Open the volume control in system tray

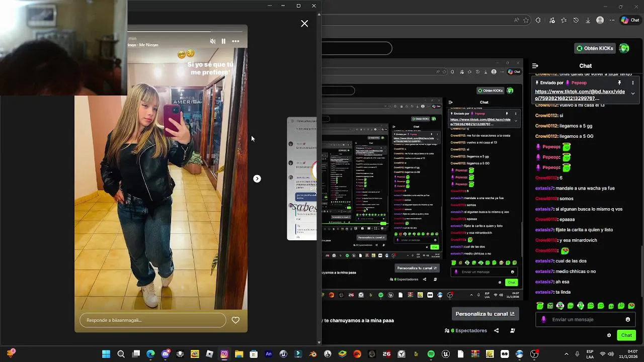[610, 354]
